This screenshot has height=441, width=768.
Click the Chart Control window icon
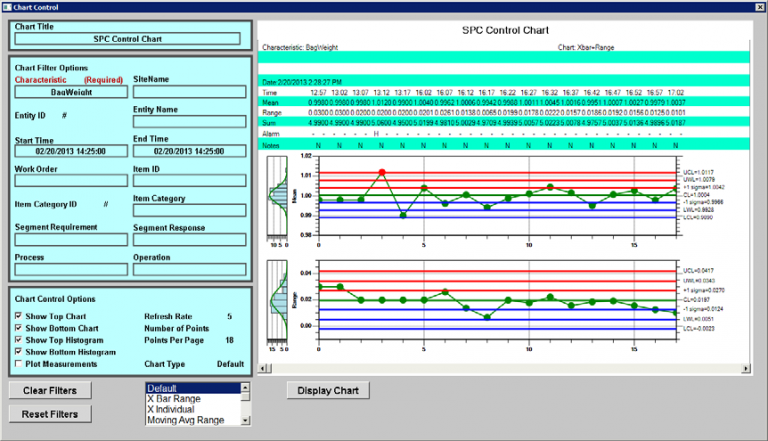point(7,6)
